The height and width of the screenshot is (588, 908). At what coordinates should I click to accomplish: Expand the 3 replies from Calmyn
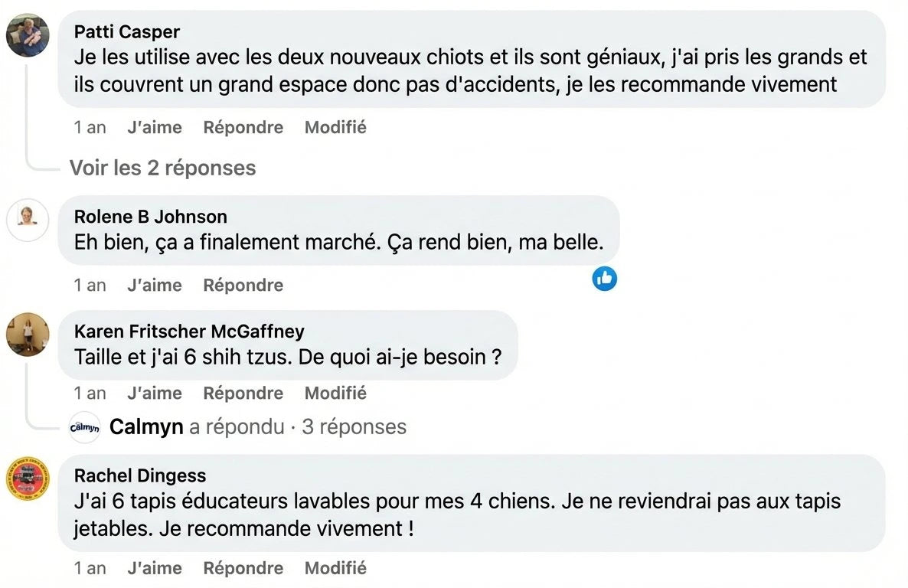[354, 427]
